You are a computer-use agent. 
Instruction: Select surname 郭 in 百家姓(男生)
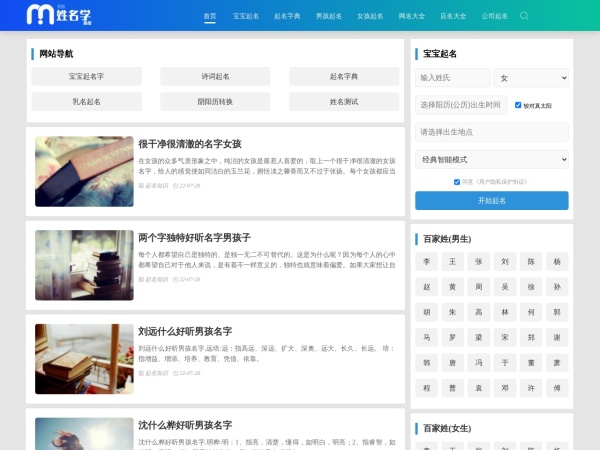point(557,312)
